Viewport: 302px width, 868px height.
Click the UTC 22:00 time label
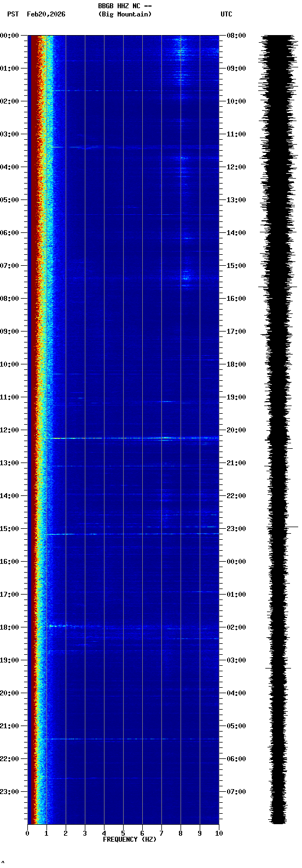click(x=236, y=496)
